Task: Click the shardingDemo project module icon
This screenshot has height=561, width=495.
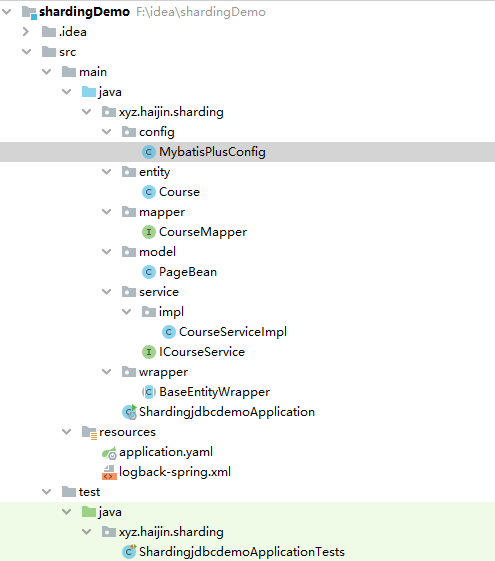Action: point(29,13)
